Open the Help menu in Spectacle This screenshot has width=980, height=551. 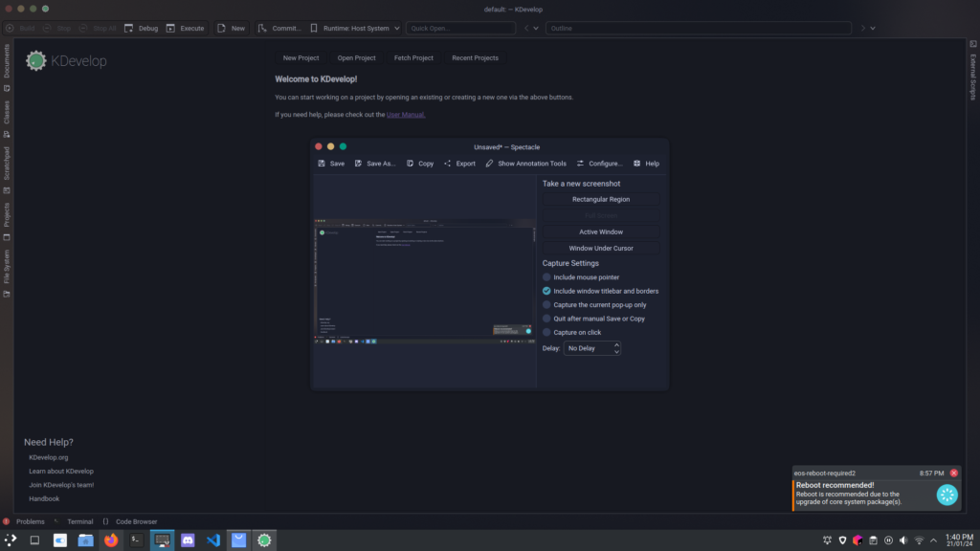646,164
